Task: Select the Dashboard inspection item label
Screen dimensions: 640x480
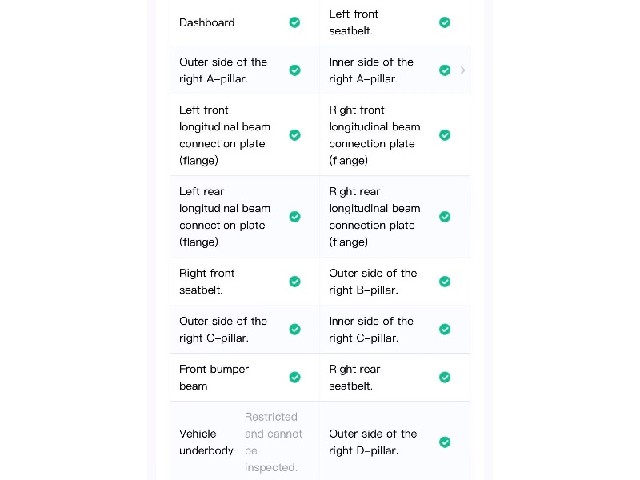Action: 207,22
